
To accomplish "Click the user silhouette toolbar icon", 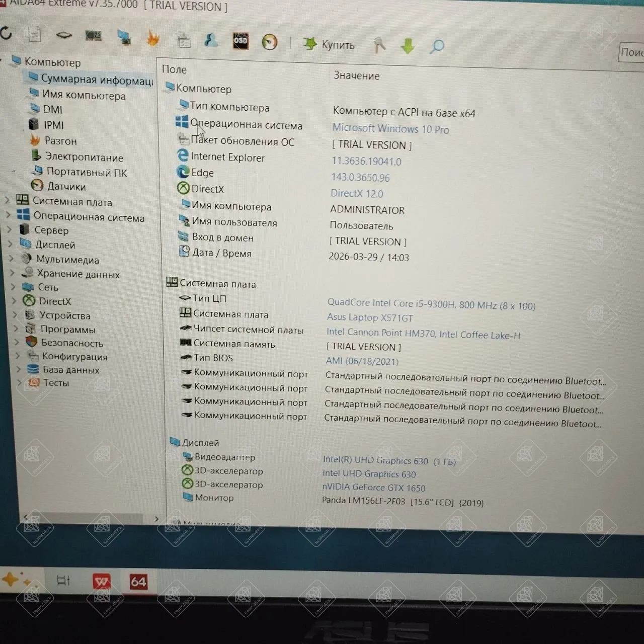I will [211, 40].
